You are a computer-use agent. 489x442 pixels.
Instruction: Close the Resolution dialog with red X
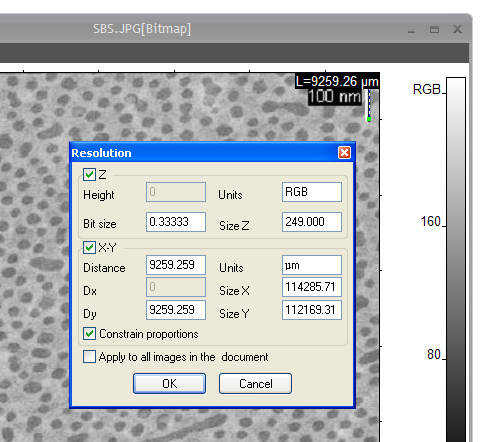pos(344,153)
